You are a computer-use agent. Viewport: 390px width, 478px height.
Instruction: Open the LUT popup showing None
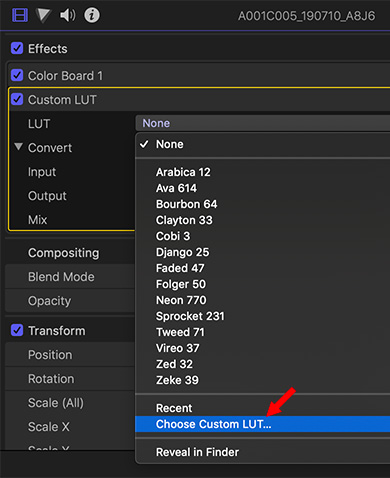263,123
